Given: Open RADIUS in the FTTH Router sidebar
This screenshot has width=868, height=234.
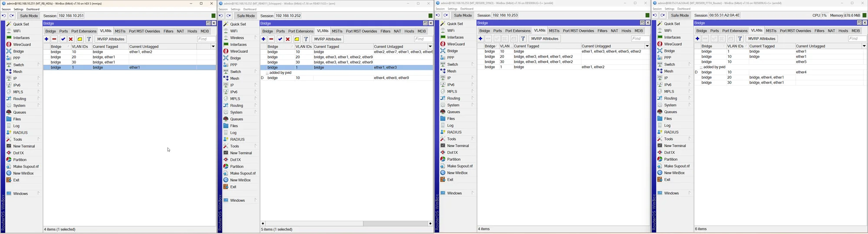Looking at the screenshot, I should pos(671,132).
